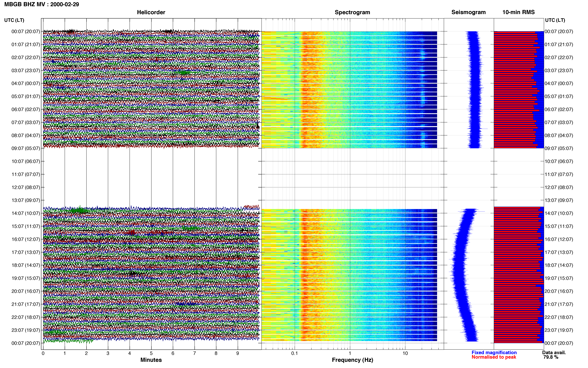
Task: Click the frequency tick label '0.1'
Action: point(295,353)
